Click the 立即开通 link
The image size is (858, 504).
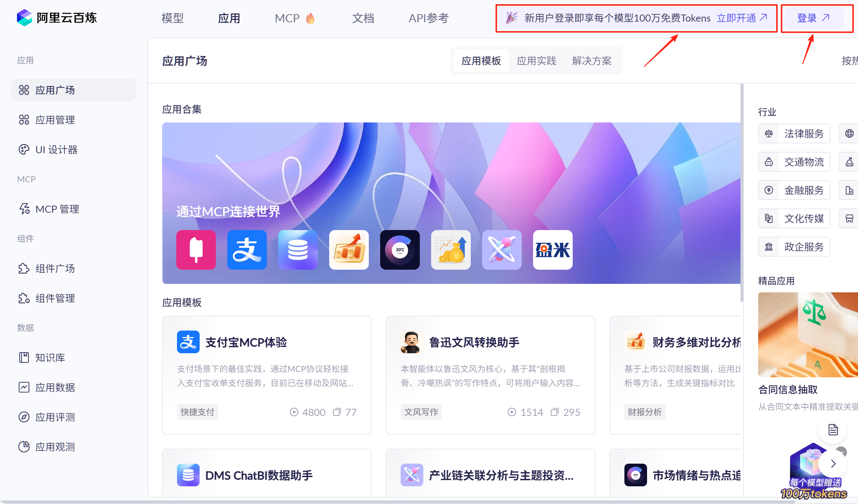coord(742,18)
